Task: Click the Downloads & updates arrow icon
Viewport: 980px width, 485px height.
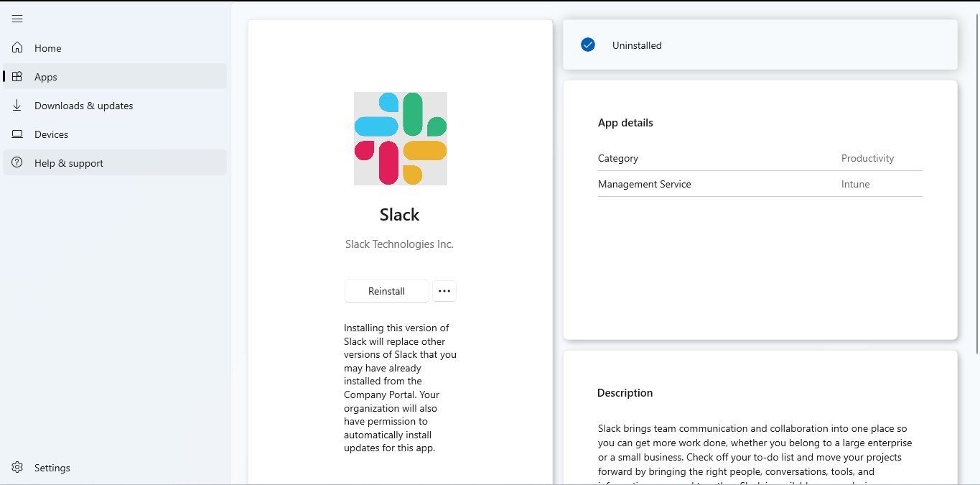Action: (x=17, y=106)
